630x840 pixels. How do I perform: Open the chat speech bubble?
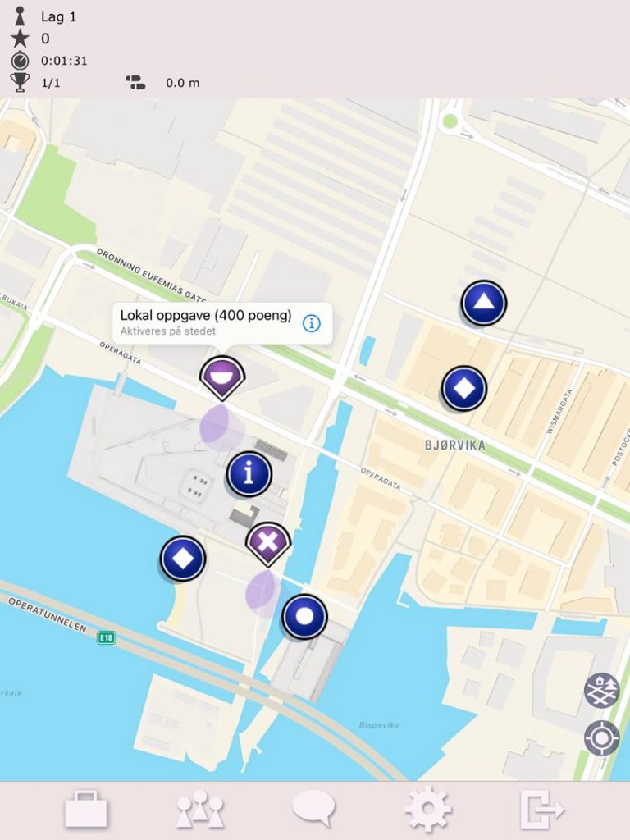pyautogui.click(x=314, y=809)
